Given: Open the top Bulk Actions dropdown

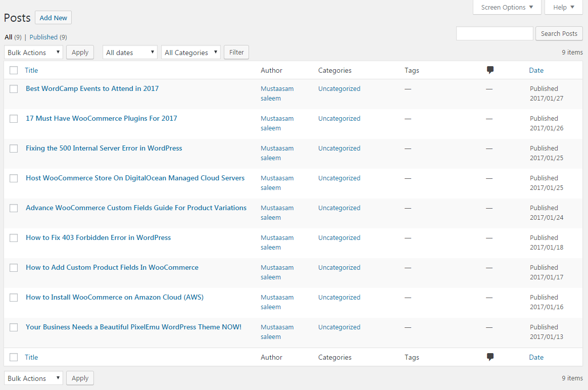Looking at the screenshot, I should tap(33, 53).
